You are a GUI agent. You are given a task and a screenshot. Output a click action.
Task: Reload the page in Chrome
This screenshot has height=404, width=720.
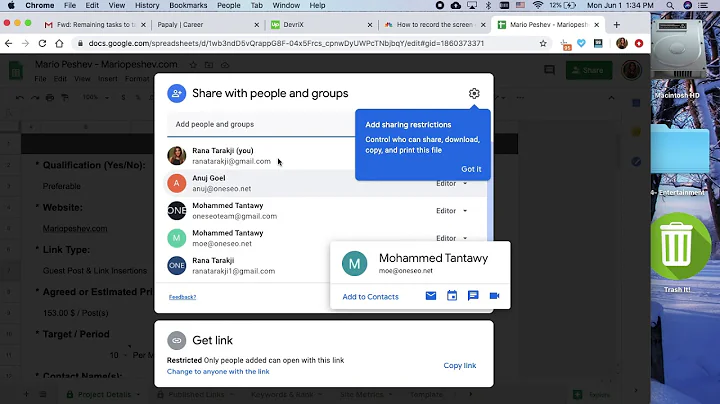click(x=42, y=43)
